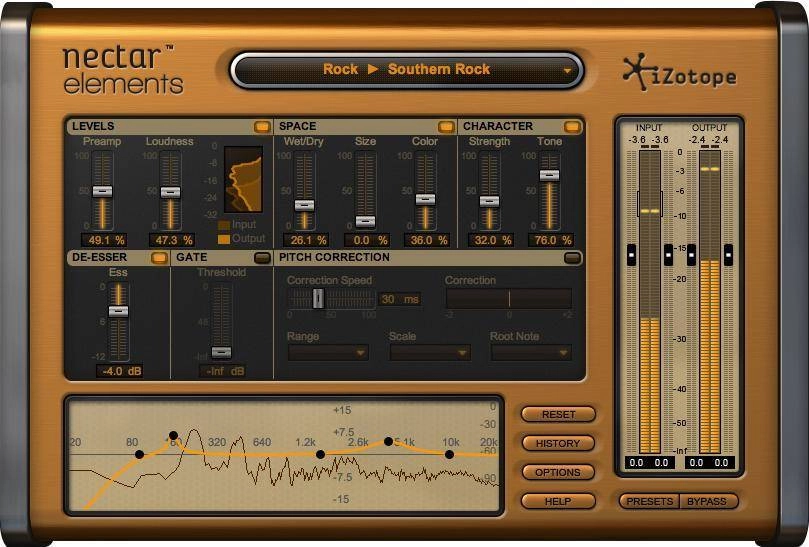Toggle the Bypass button
Image resolution: width=809 pixels, height=547 pixels.
(708, 501)
